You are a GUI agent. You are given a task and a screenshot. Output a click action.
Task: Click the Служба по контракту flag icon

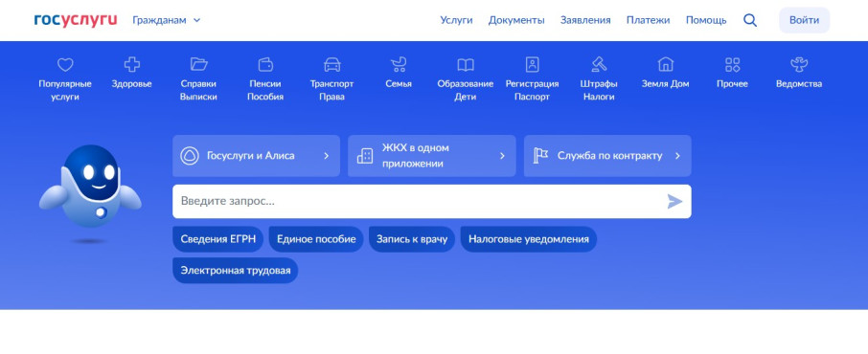pos(540,156)
